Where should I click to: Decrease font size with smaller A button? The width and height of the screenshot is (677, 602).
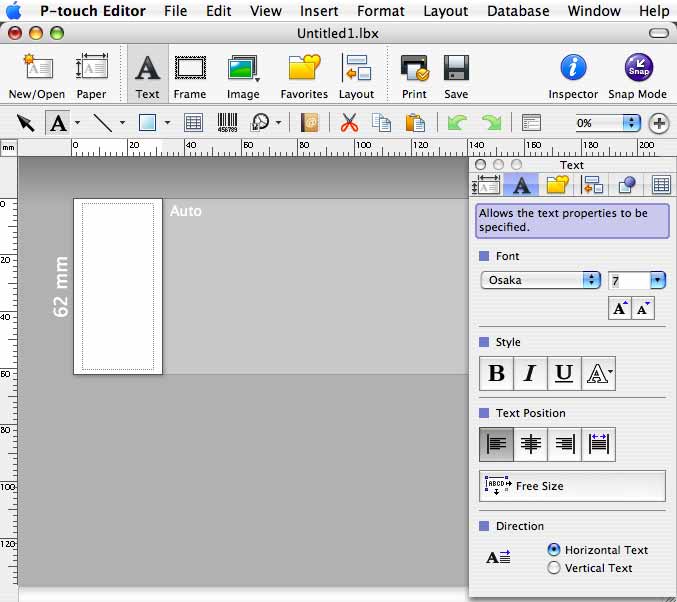click(x=643, y=308)
